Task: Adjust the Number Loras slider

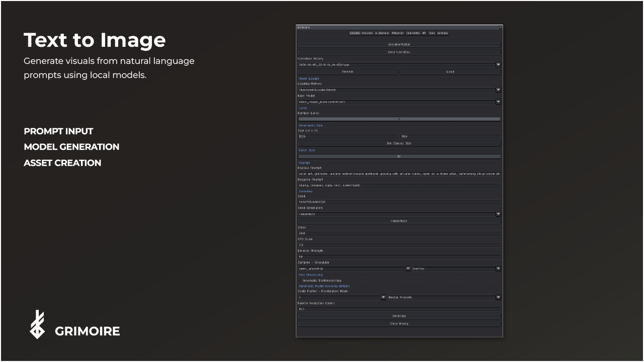Action: (399, 119)
